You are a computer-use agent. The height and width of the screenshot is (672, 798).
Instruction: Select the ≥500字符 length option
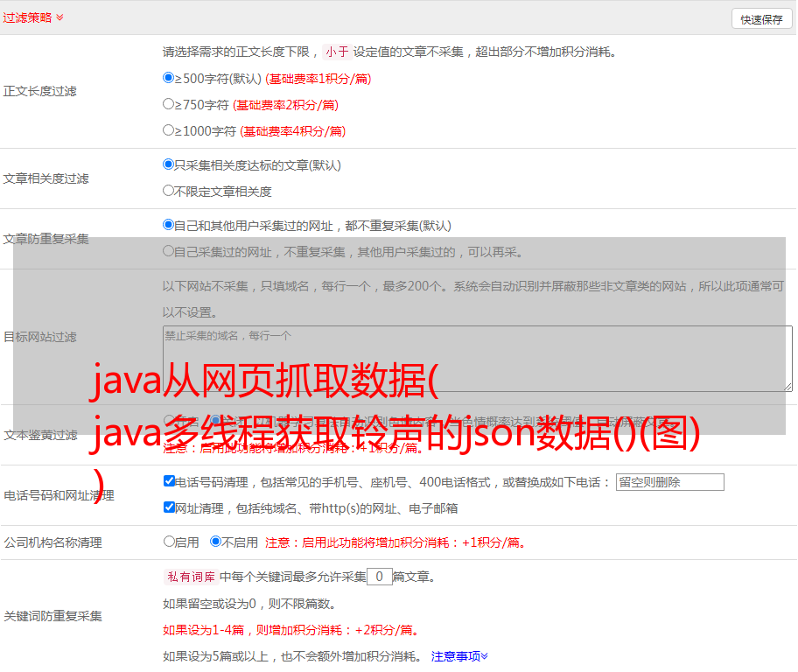click(x=168, y=78)
